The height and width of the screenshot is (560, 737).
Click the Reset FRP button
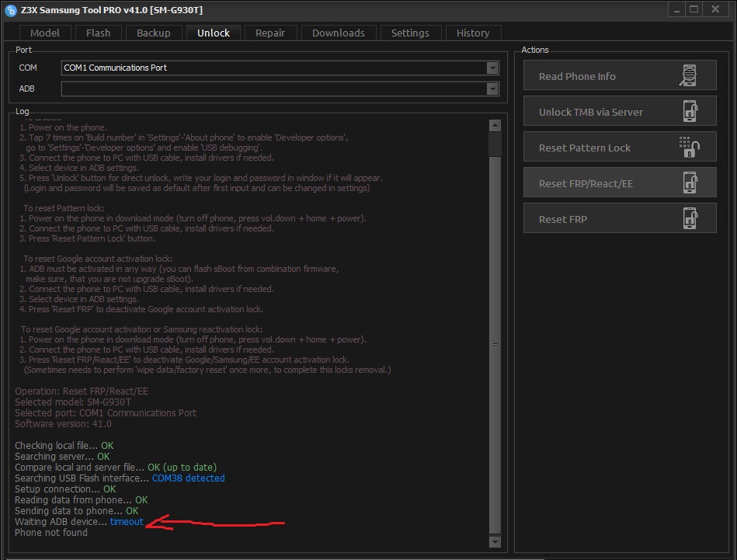coord(620,218)
